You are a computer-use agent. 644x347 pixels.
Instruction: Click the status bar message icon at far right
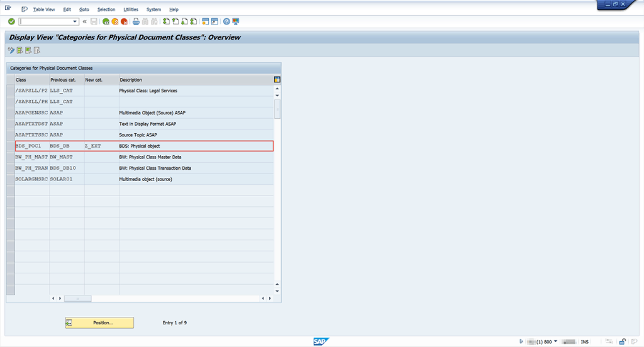pos(635,342)
